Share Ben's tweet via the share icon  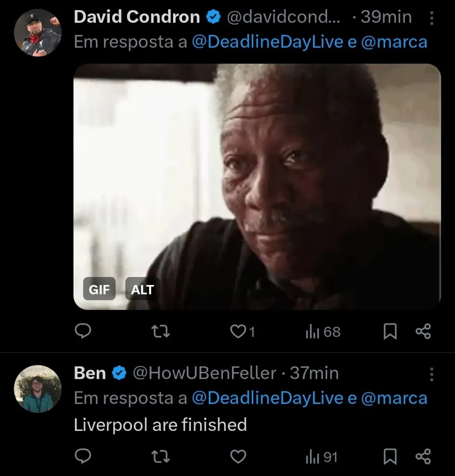(x=424, y=456)
